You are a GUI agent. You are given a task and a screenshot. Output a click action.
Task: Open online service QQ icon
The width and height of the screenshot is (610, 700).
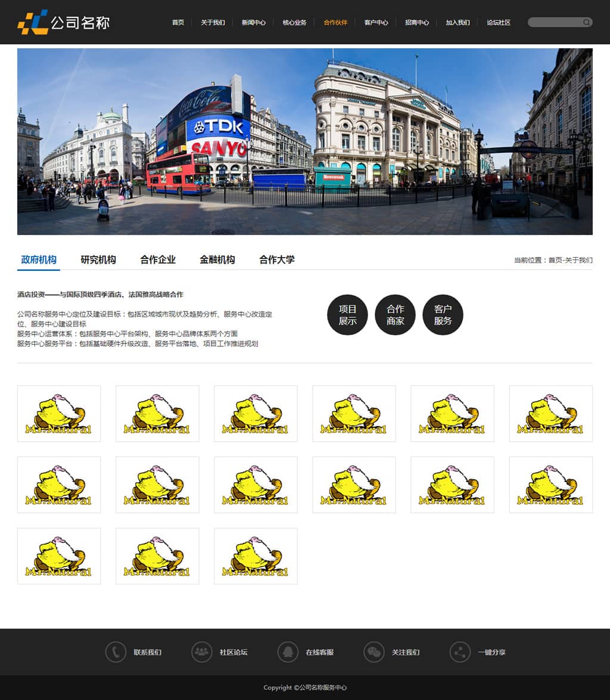(x=288, y=652)
